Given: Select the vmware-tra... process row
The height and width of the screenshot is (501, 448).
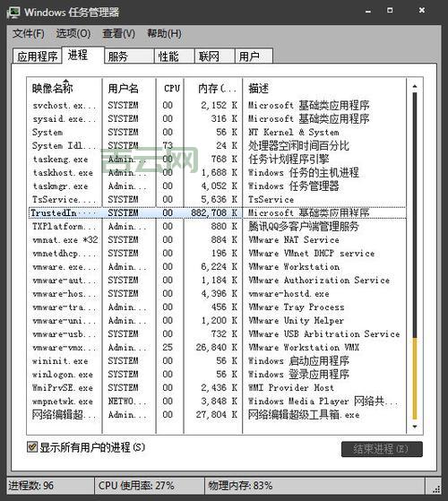Looking at the screenshot, I should pyautogui.click(x=217, y=307).
